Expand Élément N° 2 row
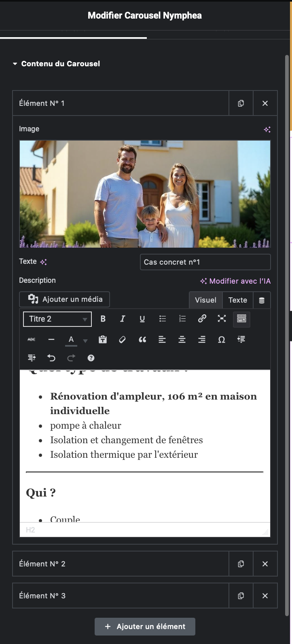The image size is (292, 644). click(x=121, y=564)
